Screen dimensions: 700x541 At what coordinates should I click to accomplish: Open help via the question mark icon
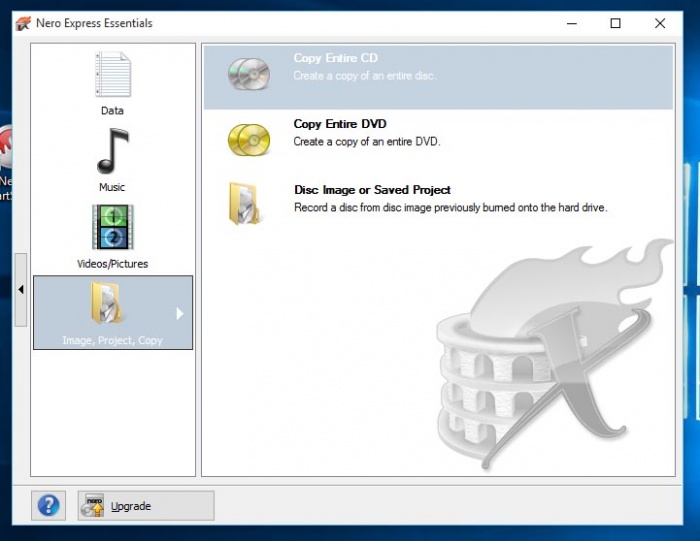(49, 505)
